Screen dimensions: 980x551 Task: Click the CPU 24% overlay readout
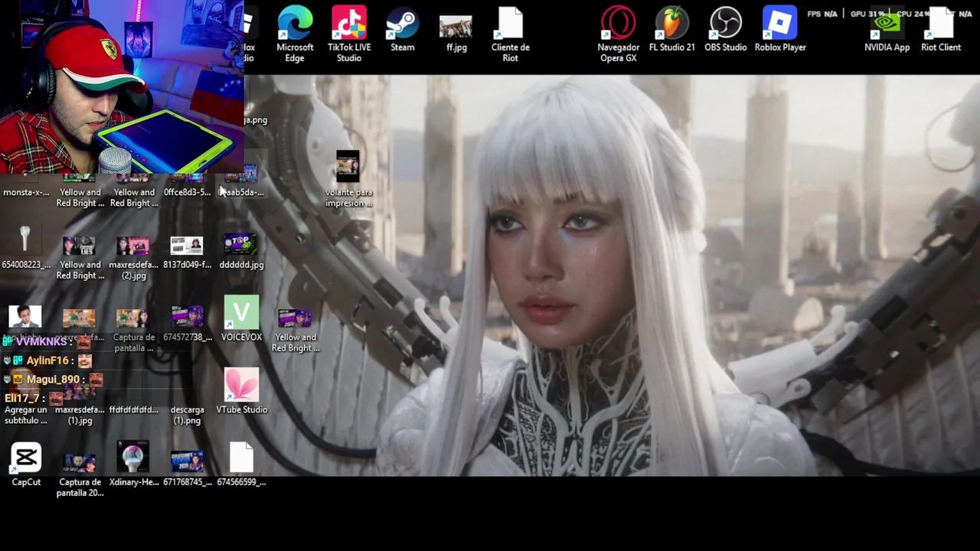[913, 14]
